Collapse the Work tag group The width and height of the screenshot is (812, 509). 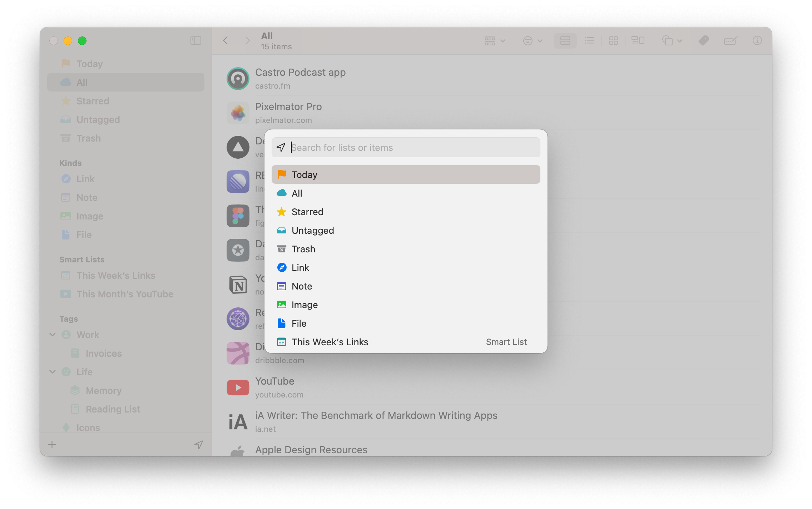point(53,335)
